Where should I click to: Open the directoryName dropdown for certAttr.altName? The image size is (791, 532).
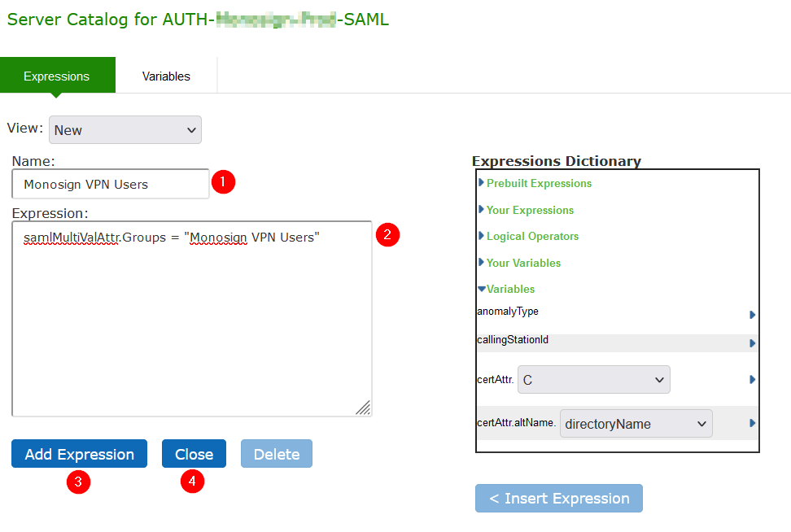(636, 423)
